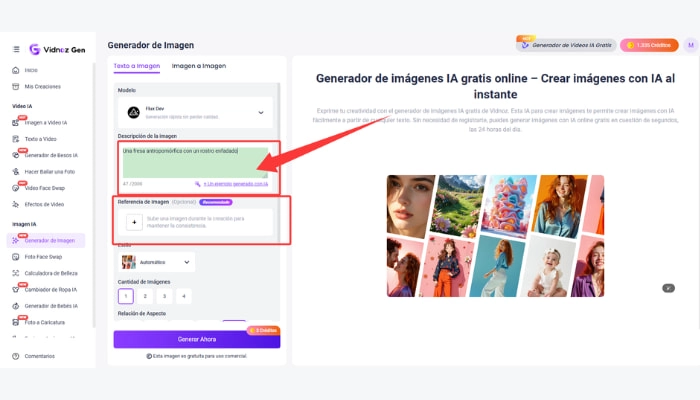Click the Imagen a Video IA icon
Screen dimensions: 700x400
coord(16,123)
